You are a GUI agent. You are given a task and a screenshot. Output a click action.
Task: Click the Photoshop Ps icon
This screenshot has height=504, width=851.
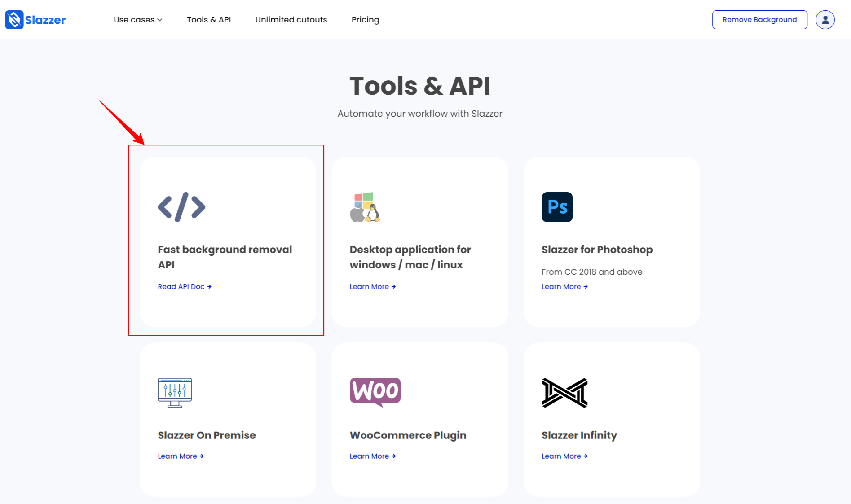557,207
